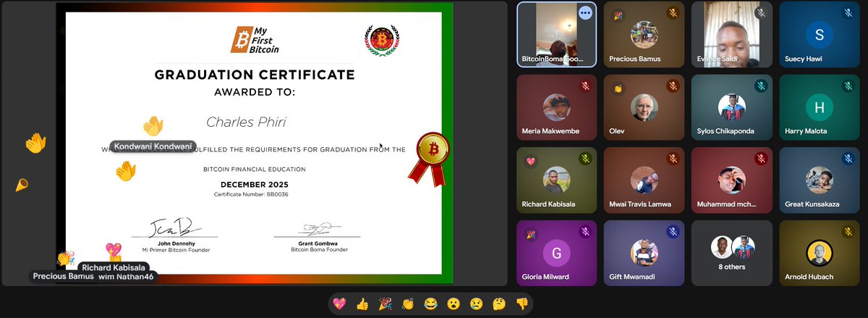
Task: Send the thumbs up reaction
Action: [362, 304]
